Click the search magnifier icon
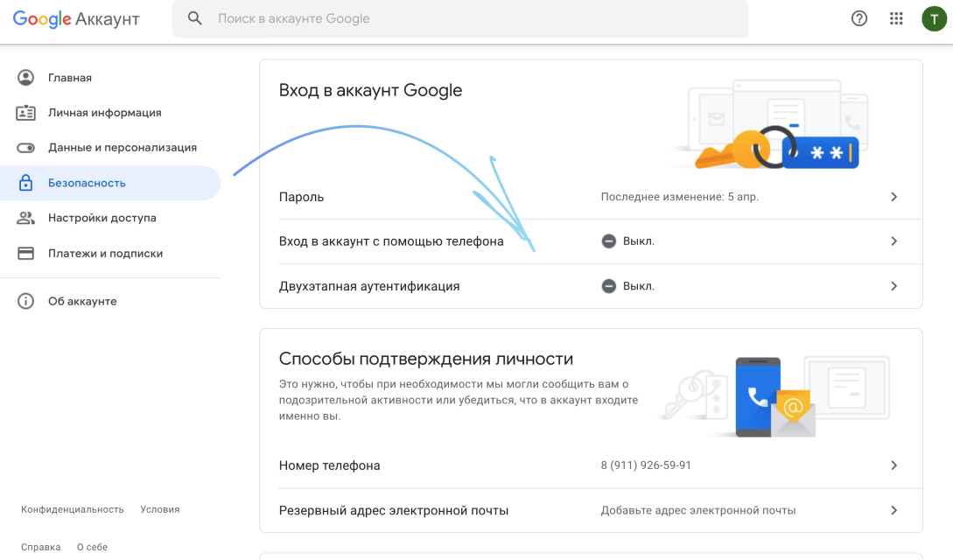 (194, 18)
